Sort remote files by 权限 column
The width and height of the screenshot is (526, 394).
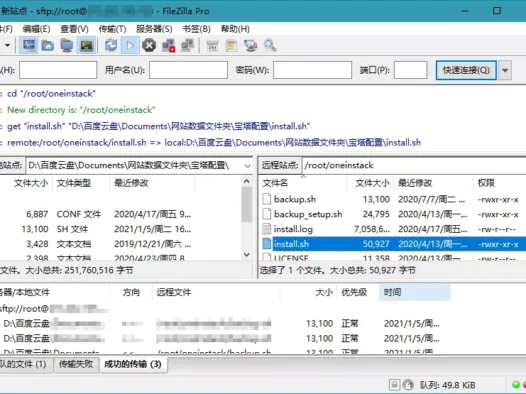coord(499,183)
